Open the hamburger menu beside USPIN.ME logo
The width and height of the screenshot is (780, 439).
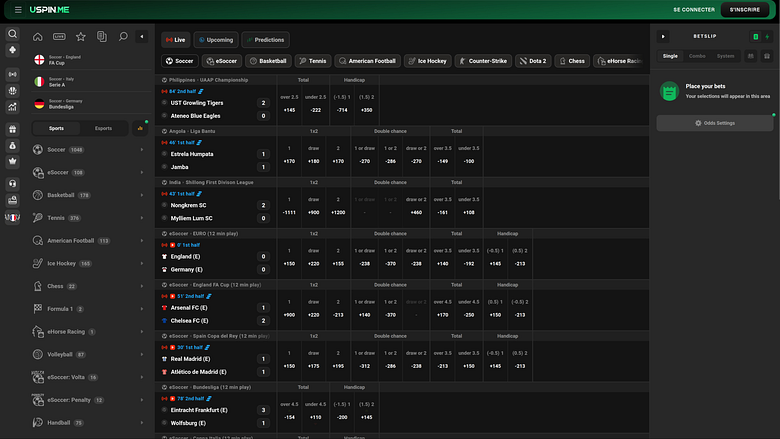click(x=18, y=9)
